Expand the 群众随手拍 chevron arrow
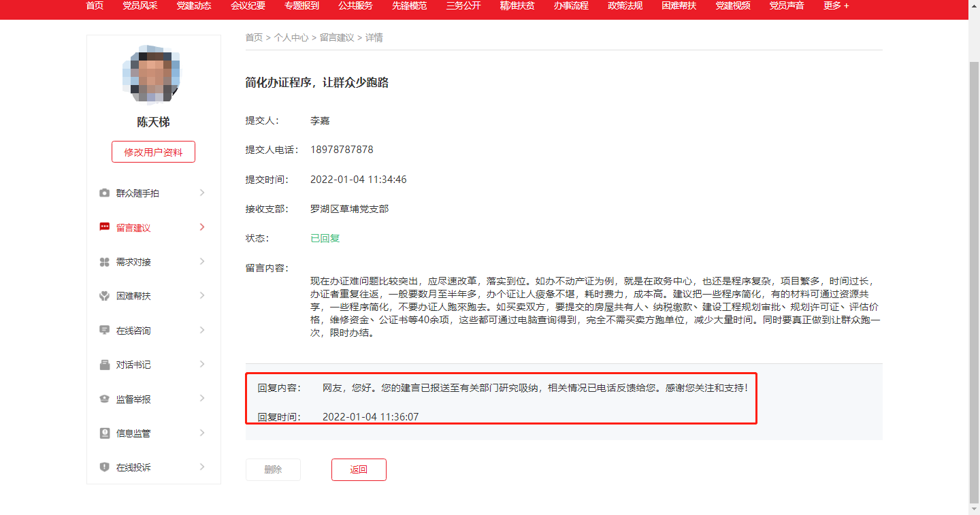Viewport: 980px width, 515px height. pyautogui.click(x=202, y=193)
